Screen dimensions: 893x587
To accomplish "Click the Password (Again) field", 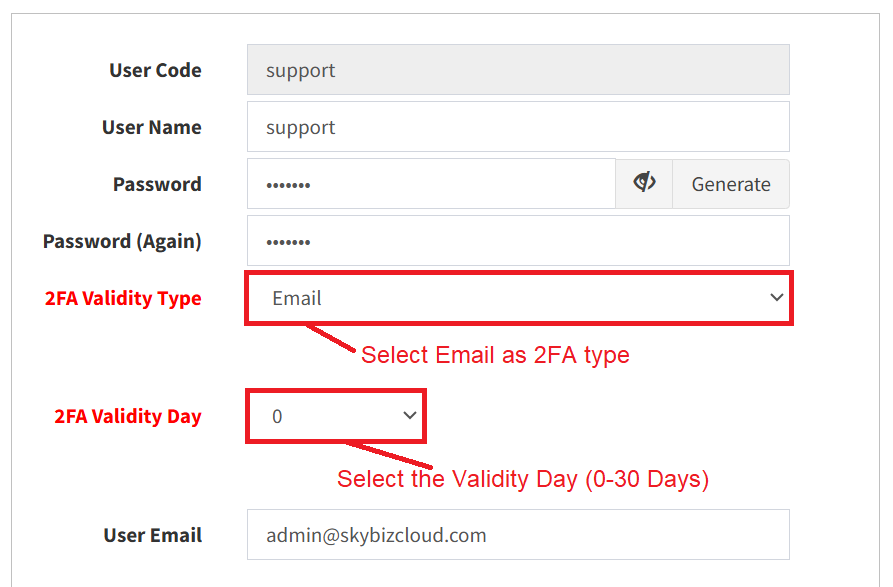I will [x=518, y=240].
